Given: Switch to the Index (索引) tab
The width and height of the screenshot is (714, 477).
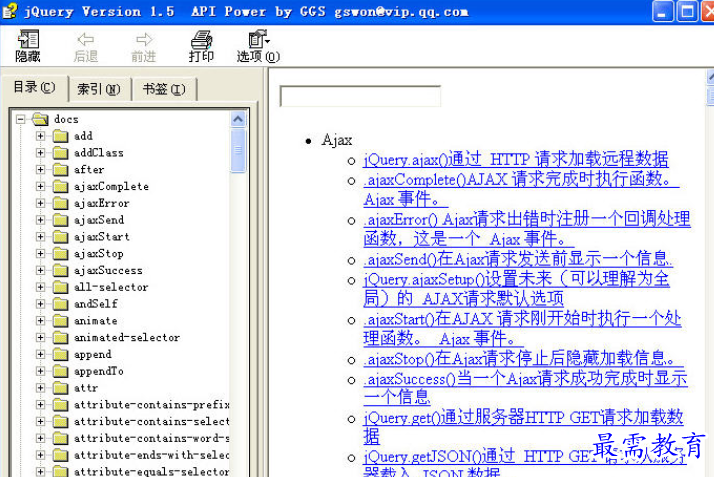Looking at the screenshot, I should tap(99, 89).
